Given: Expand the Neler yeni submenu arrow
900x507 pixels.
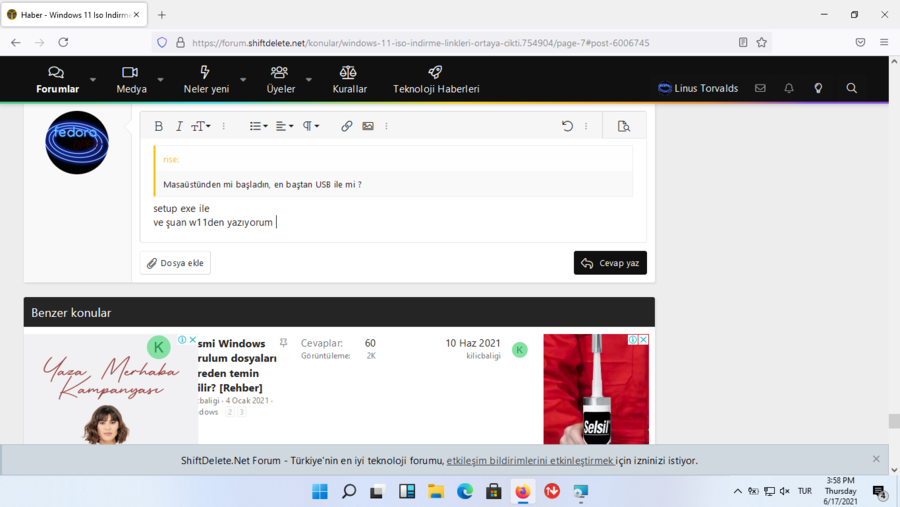Looking at the screenshot, I should (243, 80).
